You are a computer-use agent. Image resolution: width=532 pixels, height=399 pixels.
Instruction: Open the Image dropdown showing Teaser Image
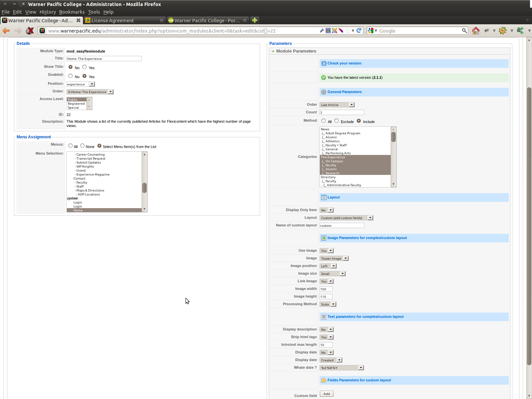(334, 258)
